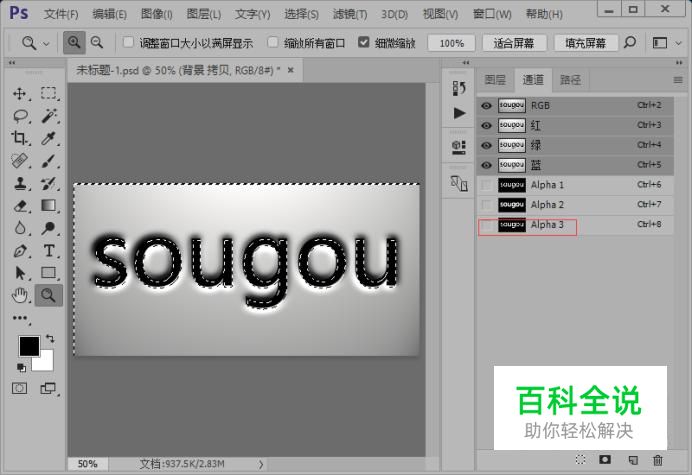Screen dimensions: 692x475
Task: Create new channel icon
Action: point(633,460)
